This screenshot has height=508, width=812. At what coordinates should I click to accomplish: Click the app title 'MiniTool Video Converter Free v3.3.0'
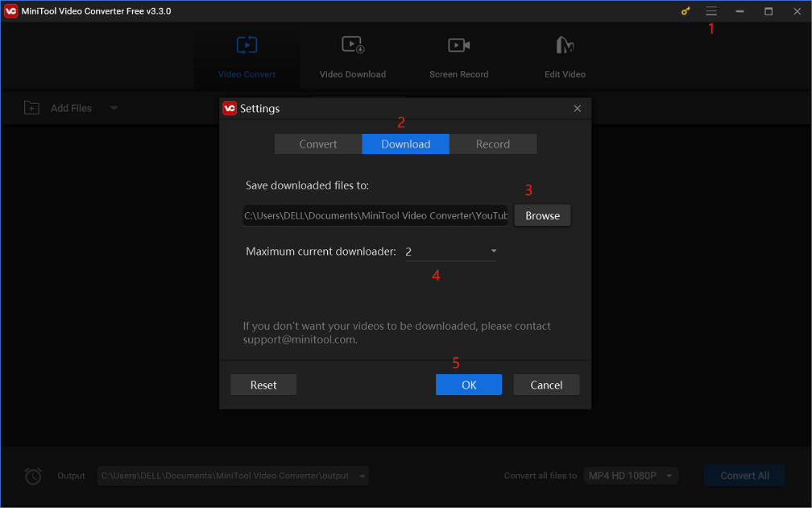96,11
